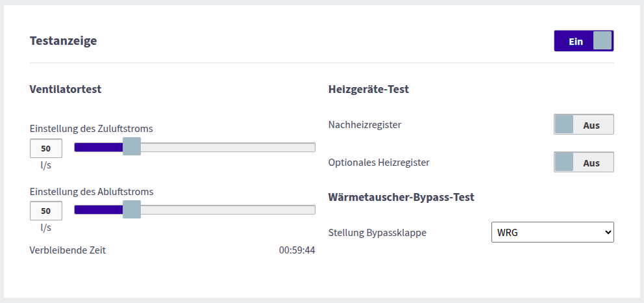Click the Zuluftstrom slider handle

(x=132, y=147)
